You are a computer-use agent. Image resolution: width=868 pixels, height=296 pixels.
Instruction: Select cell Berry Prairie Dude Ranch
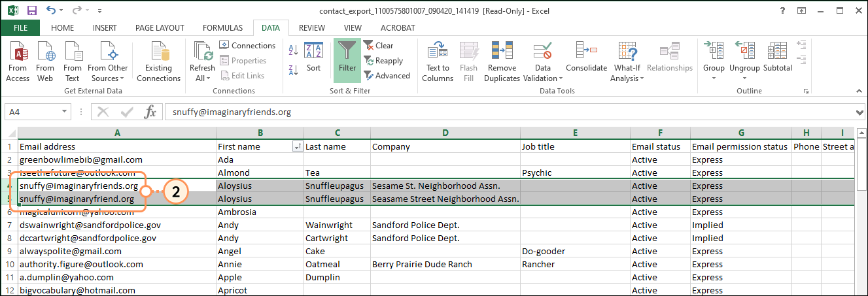(x=445, y=264)
